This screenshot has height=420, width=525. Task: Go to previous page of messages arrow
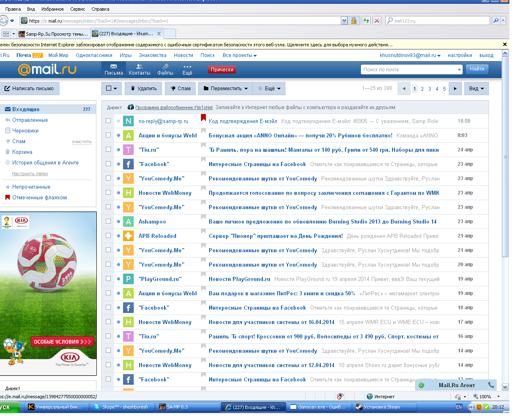pyautogui.click(x=404, y=89)
